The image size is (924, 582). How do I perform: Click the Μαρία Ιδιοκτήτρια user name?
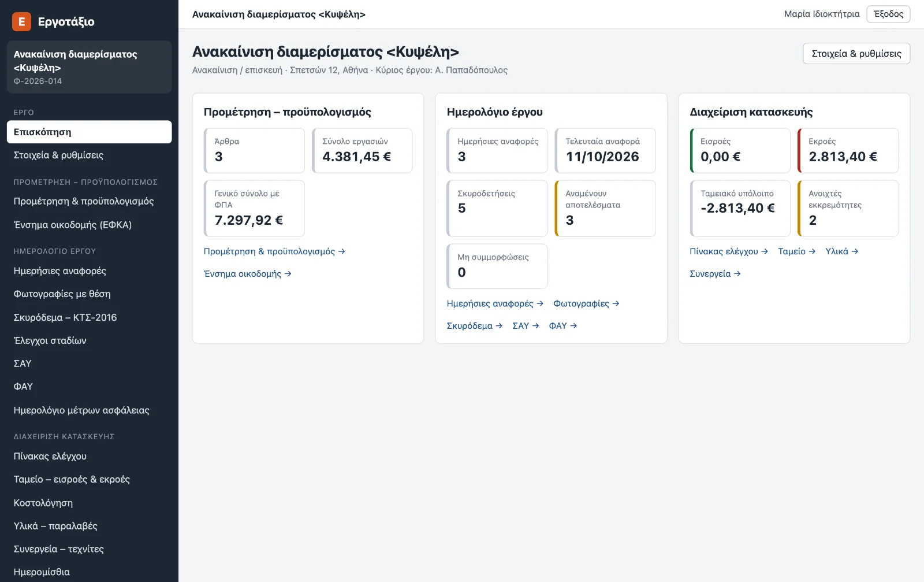822,14
